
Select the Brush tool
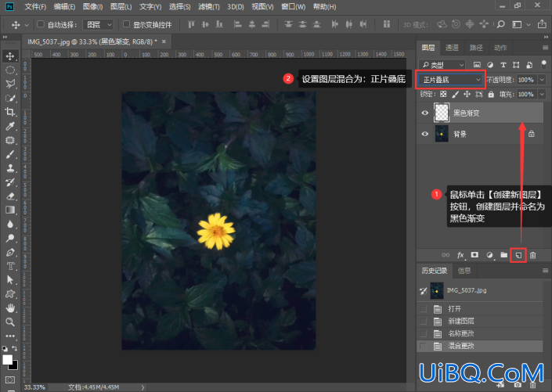pos(10,154)
